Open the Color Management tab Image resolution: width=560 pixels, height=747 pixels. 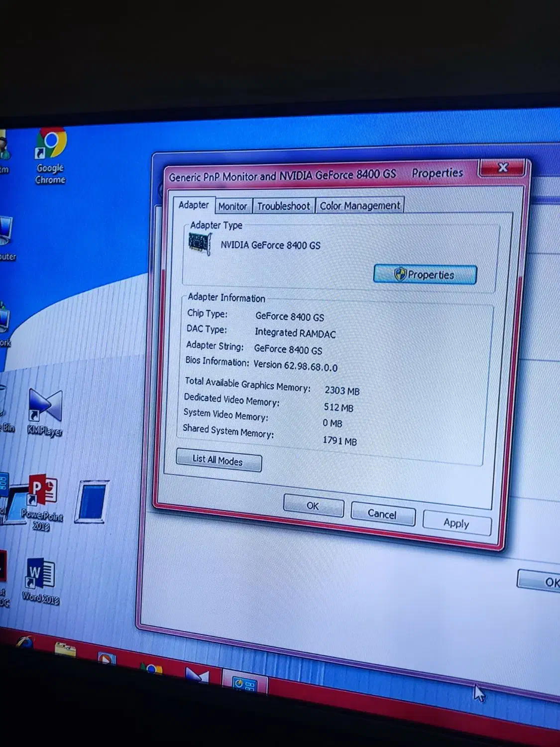pyautogui.click(x=359, y=206)
